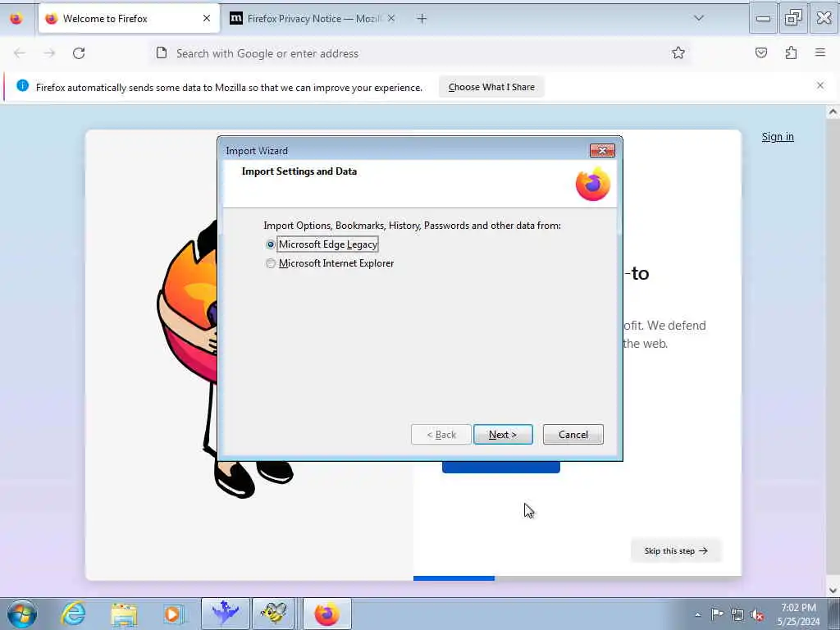Close the Import Wizard dialog
The width and height of the screenshot is (840, 630).
click(602, 151)
